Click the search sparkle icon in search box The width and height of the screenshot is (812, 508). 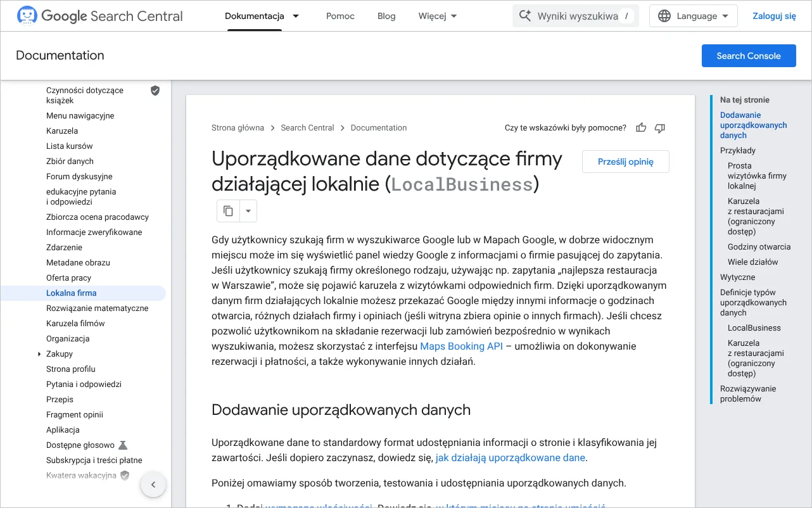524,16
